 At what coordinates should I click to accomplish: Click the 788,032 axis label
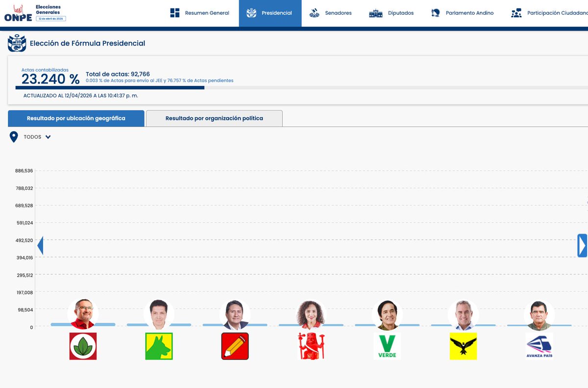[24, 188]
